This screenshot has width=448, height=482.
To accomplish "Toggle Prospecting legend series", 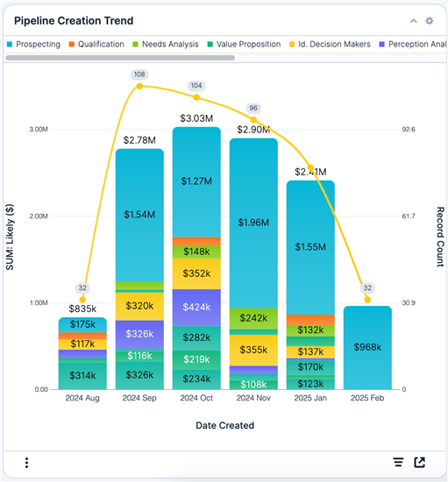I will point(33,45).
